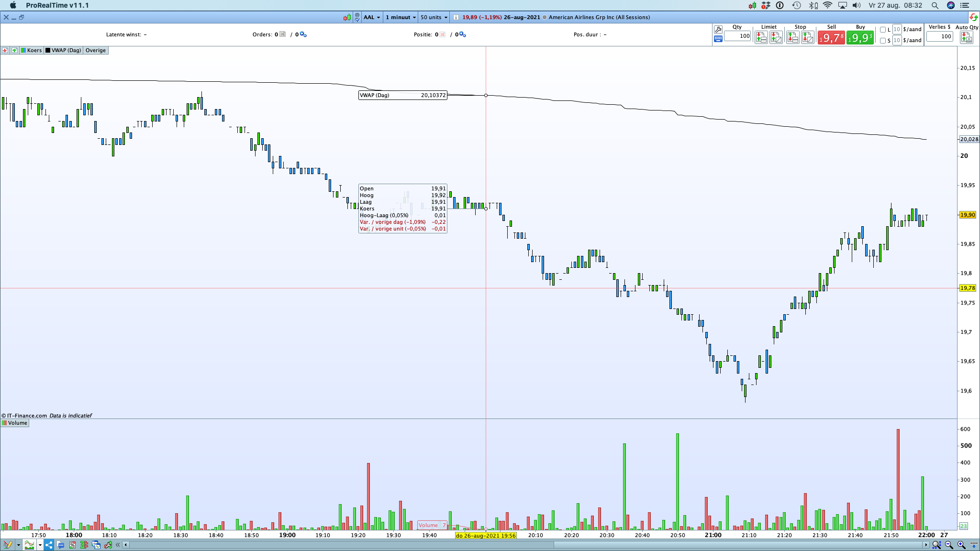Image resolution: width=980 pixels, height=551 pixels.
Task: Select the Overige tab
Action: click(96, 50)
